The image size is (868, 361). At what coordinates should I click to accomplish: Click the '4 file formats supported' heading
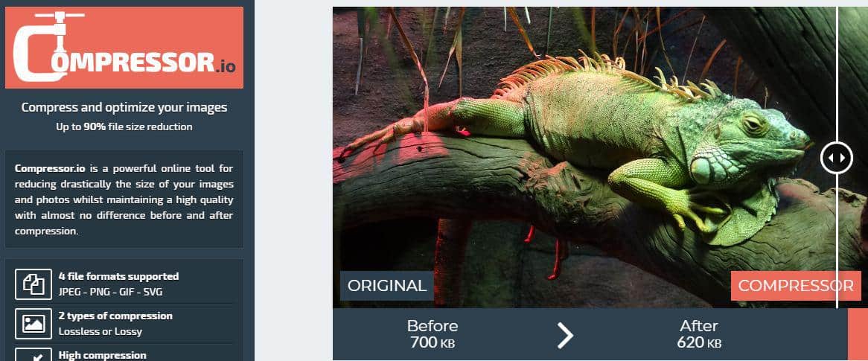point(118,276)
